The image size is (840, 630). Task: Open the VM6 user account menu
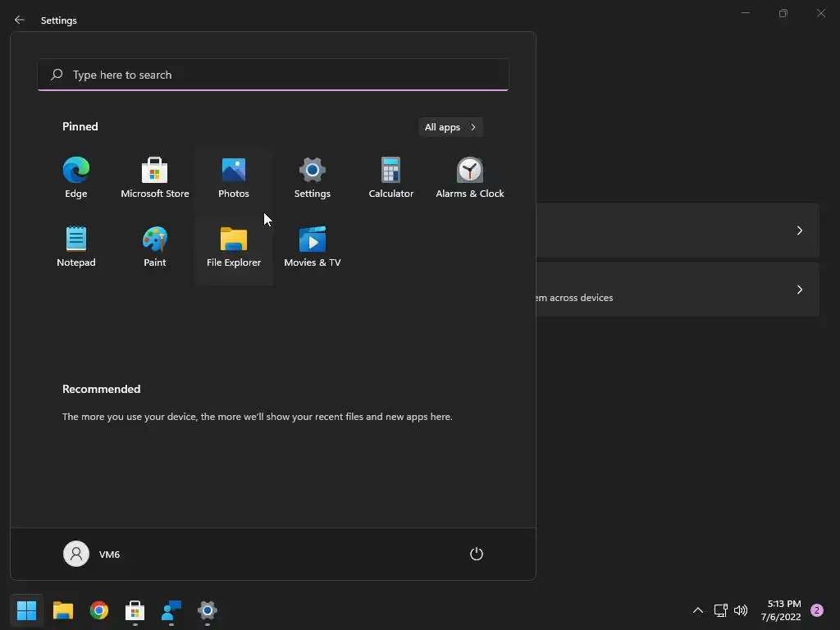(x=92, y=554)
